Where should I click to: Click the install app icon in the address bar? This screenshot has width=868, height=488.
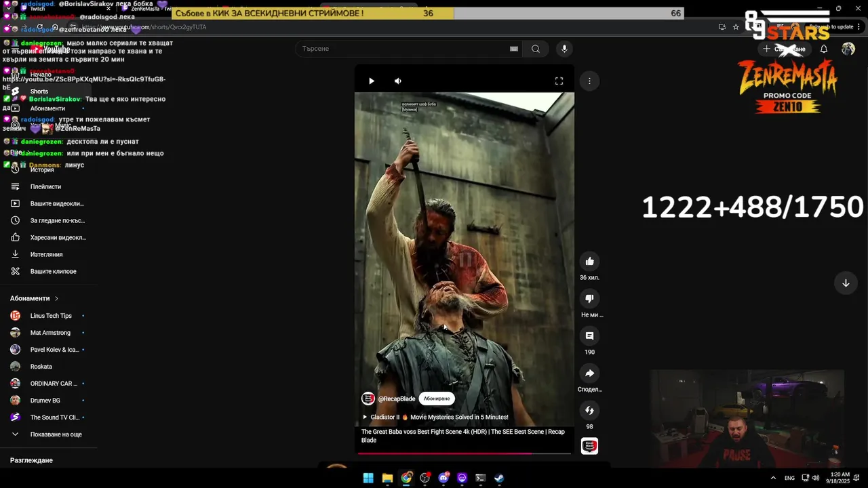coord(722,27)
